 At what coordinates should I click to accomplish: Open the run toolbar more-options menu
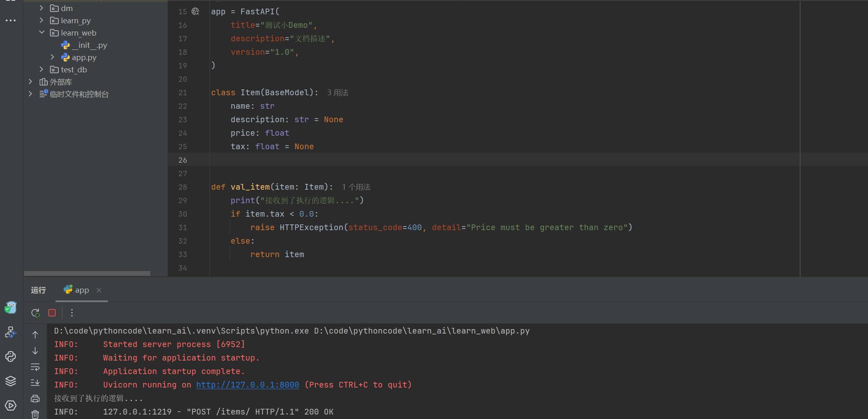tap(72, 313)
